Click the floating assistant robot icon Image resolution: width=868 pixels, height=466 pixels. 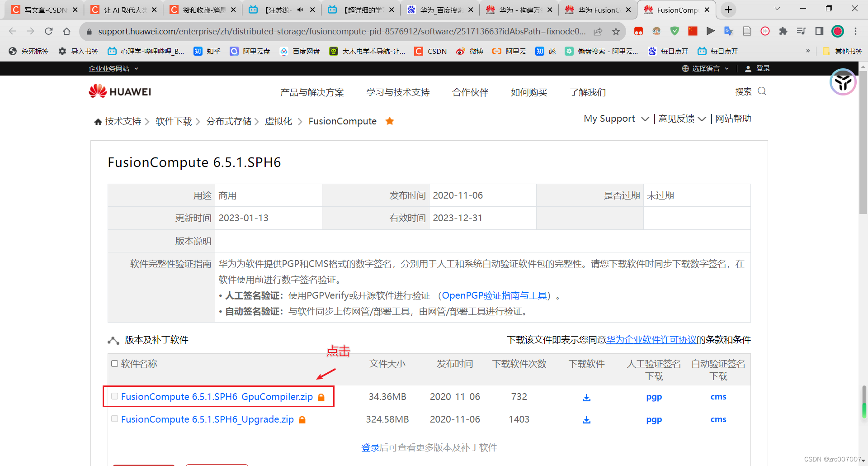(843, 82)
